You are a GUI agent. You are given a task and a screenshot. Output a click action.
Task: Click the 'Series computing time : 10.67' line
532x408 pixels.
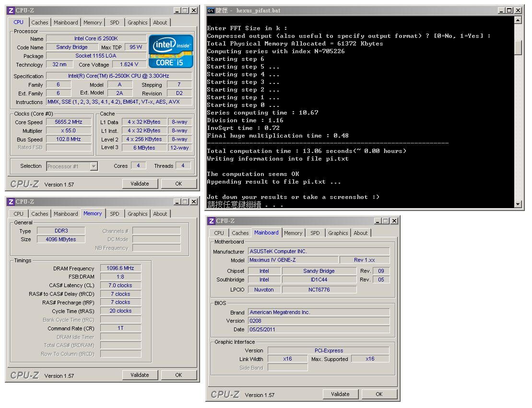[x=262, y=113]
